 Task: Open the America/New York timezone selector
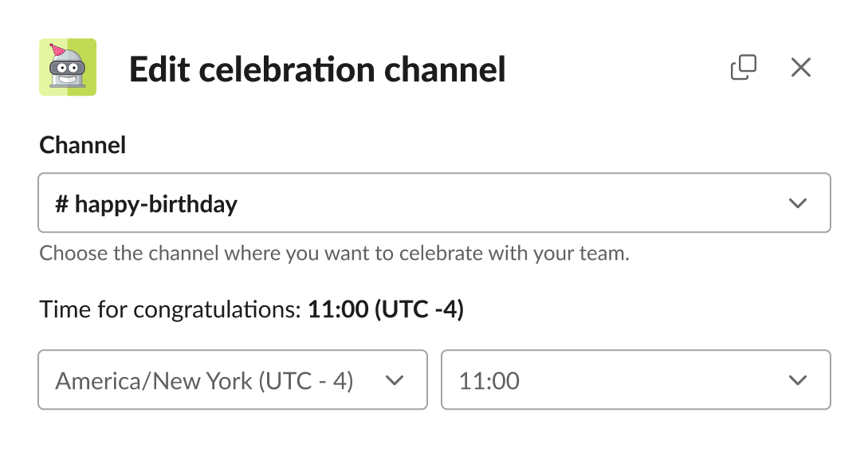pos(233,380)
